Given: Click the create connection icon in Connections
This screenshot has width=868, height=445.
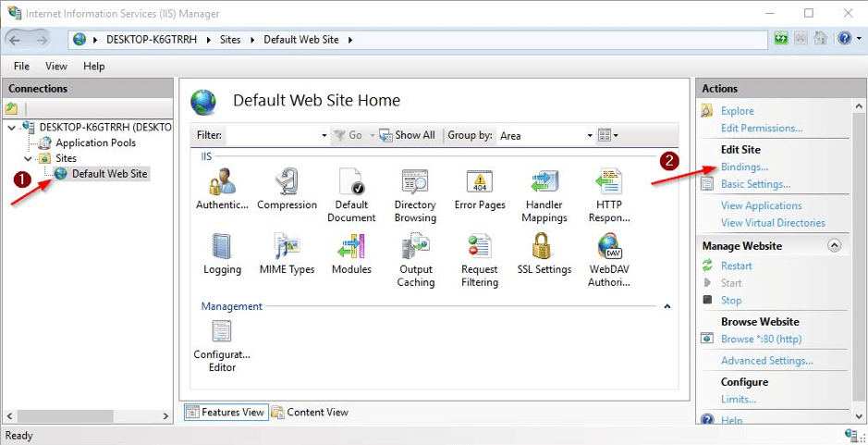Looking at the screenshot, I should [x=11, y=108].
